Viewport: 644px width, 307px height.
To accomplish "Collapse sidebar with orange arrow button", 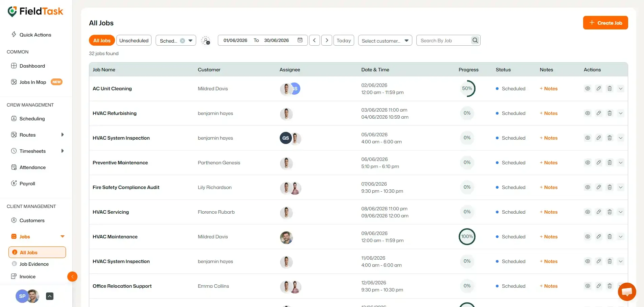I will click(72, 277).
